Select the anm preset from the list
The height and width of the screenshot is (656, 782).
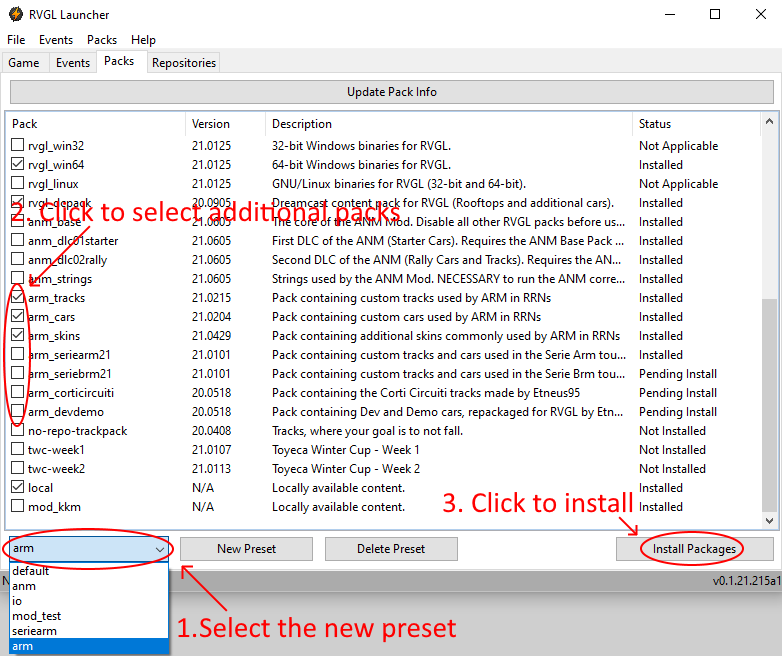click(x=89, y=586)
